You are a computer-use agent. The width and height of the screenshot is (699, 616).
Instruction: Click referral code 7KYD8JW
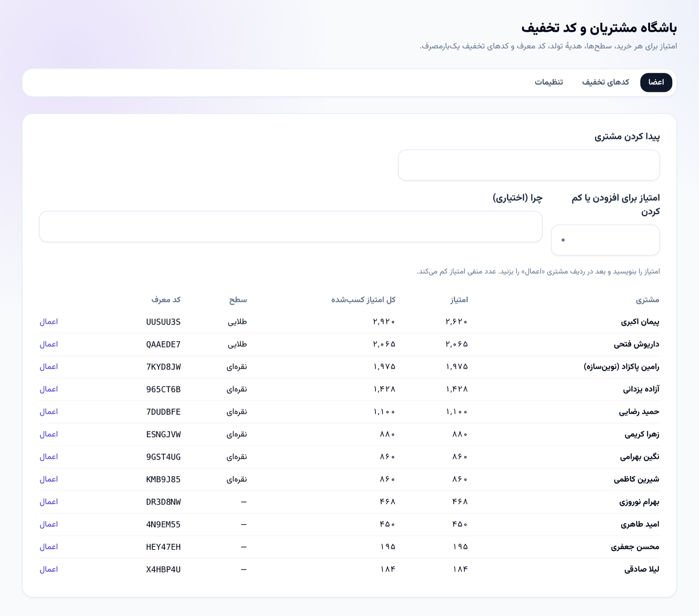pyautogui.click(x=163, y=367)
